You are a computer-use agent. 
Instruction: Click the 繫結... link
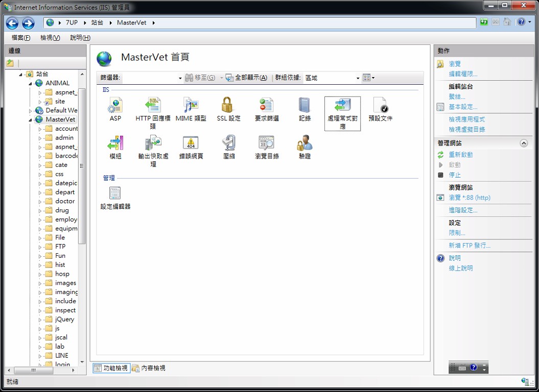(x=457, y=96)
